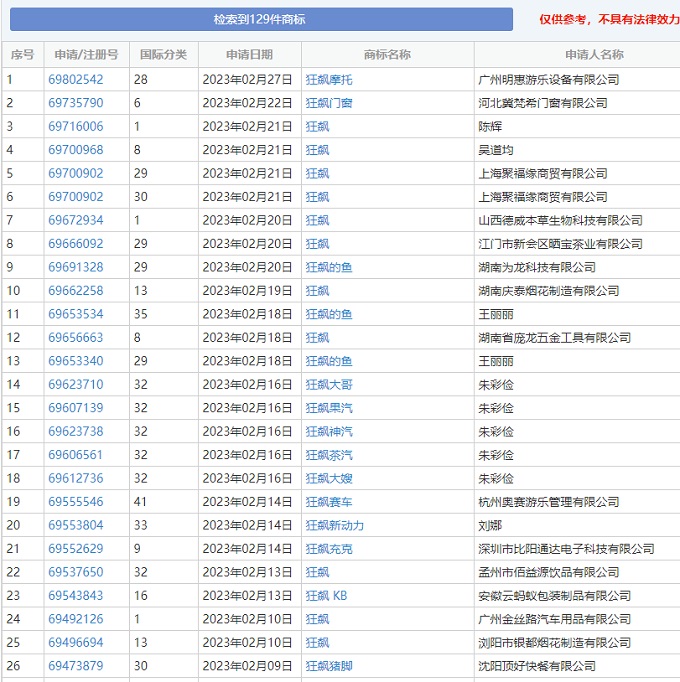This screenshot has height=682, width=680.
Task: Open registration number 69552629
Action: [76, 549]
